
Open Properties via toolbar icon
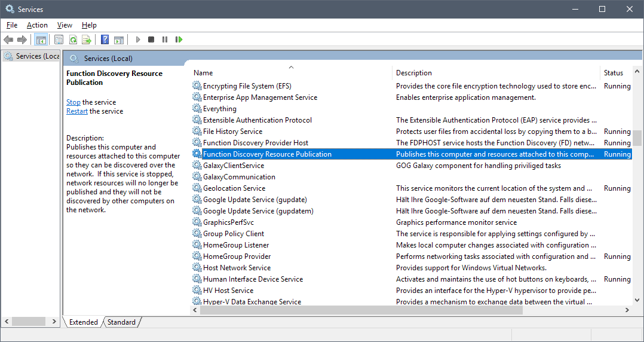59,39
